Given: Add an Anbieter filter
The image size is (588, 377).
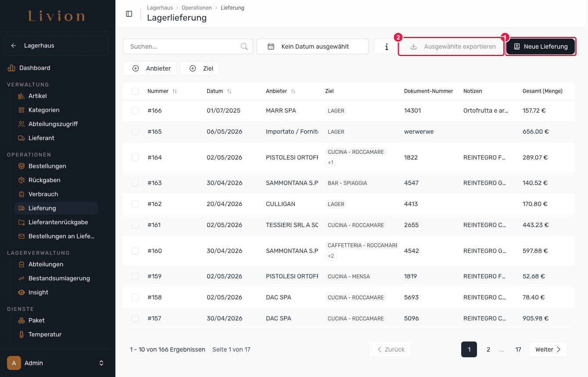Looking at the screenshot, I should point(150,68).
